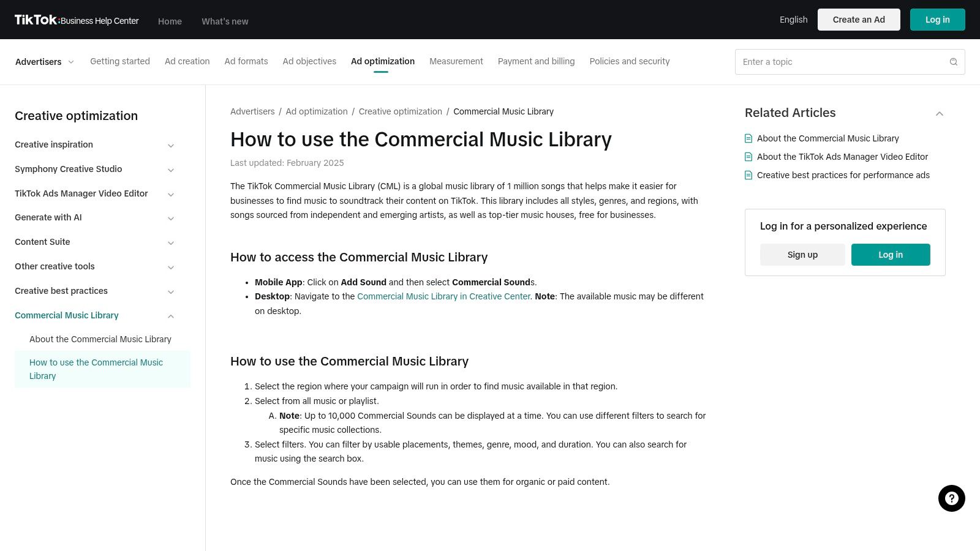
Task: Select the Payment and billing tab
Action: [x=536, y=61]
